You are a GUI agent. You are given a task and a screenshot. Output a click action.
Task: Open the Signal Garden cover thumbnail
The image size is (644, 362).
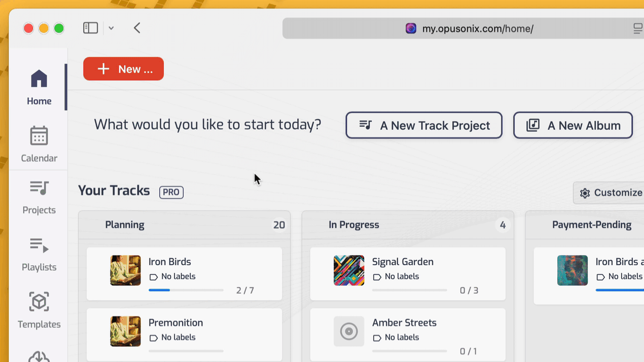coord(349,270)
